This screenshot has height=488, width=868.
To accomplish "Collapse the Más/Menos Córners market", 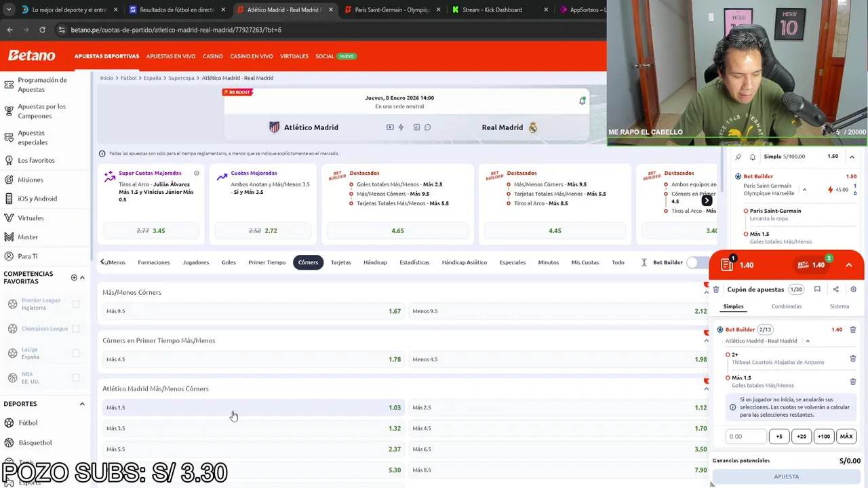I will pos(706,293).
